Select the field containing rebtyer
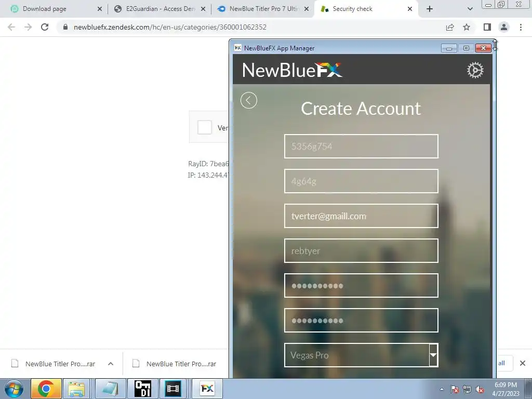This screenshot has width=532, height=399. point(361,251)
